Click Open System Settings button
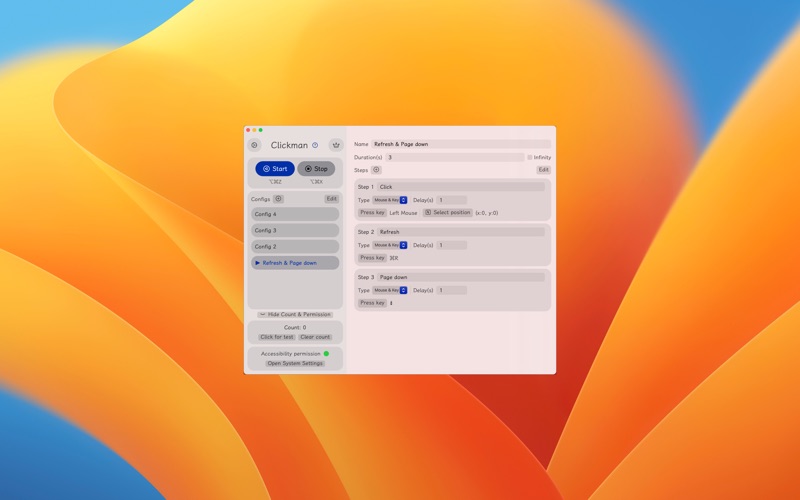The image size is (800, 500). coord(295,363)
